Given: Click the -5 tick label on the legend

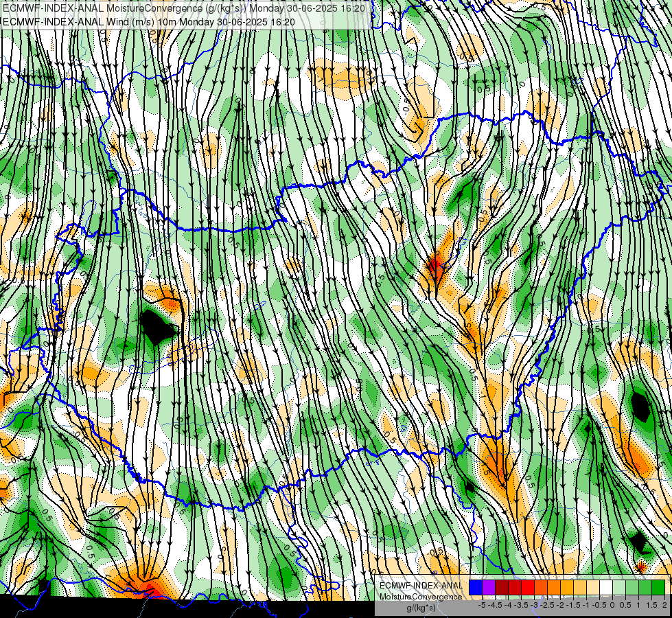Looking at the screenshot, I should coord(482,605).
